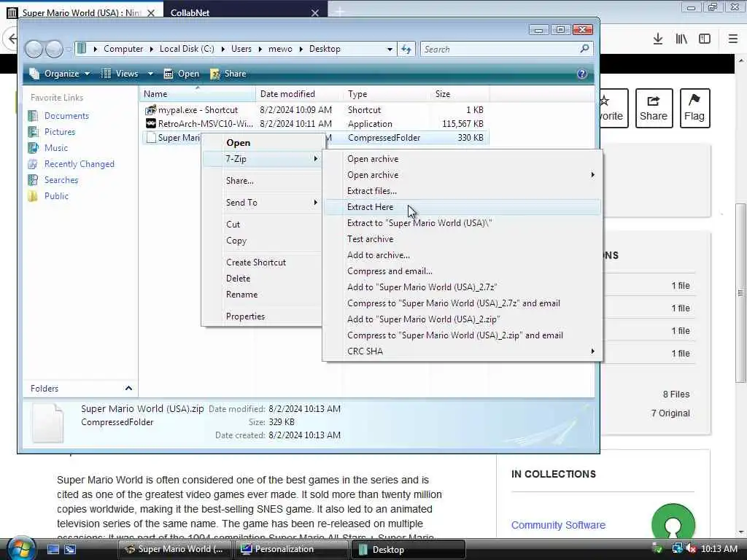Open Properties from the context menu
Image resolution: width=747 pixels, height=560 pixels.
coord(262,316)
